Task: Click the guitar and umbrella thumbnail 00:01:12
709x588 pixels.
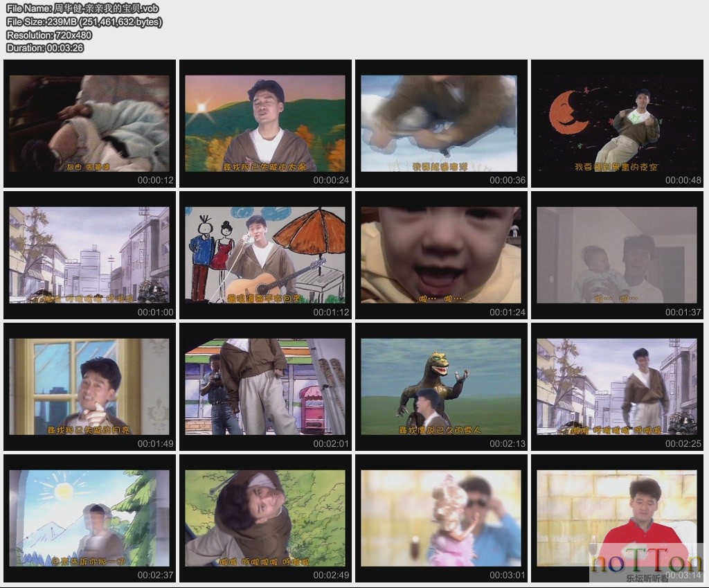Action: click(x=265, y=256)
